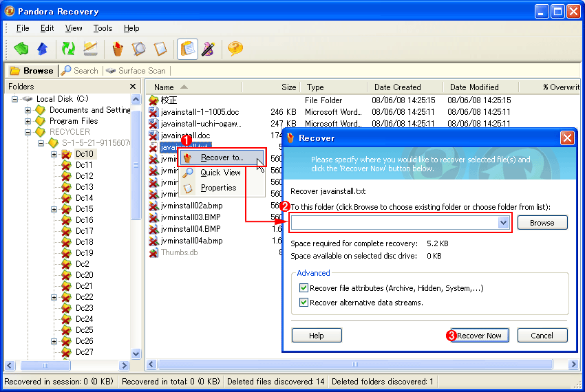Sort by the Name column header
585x392 pixels.
[194, 87]
